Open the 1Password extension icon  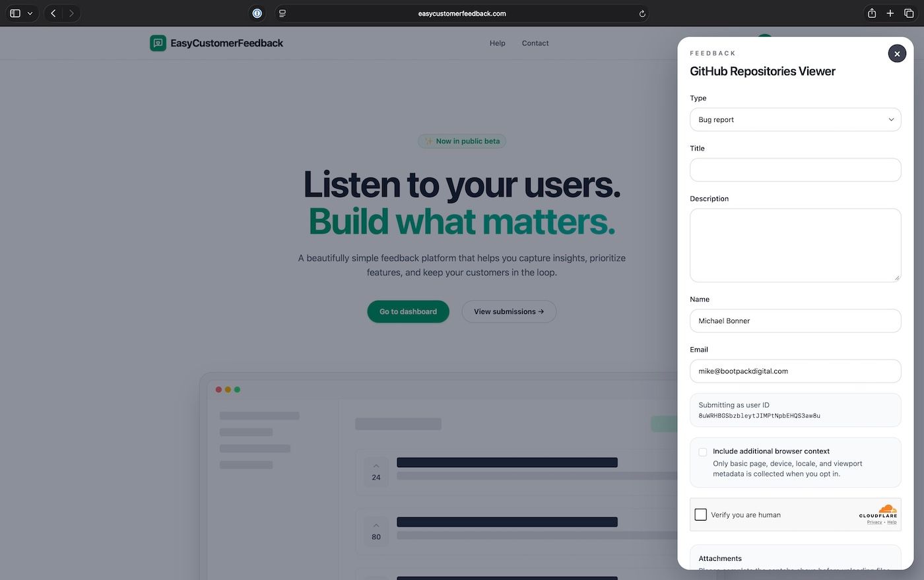pyautogui.click(x=257, y=13)
